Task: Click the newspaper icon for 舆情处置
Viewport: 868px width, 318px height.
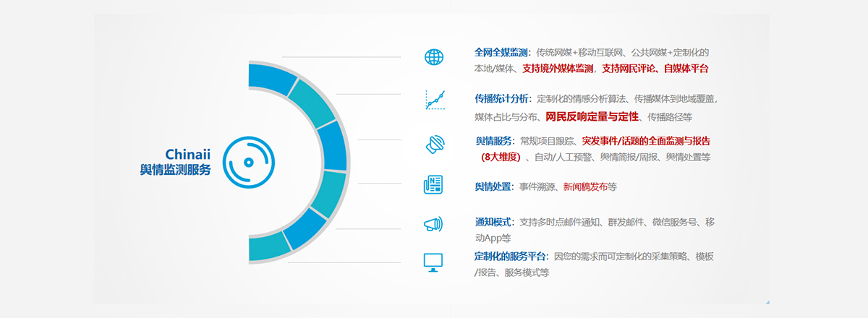Action: tap(433, 185)
